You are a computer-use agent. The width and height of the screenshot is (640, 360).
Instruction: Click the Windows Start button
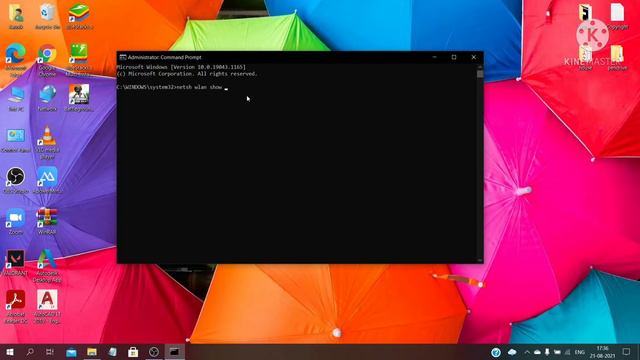(10, 352)
